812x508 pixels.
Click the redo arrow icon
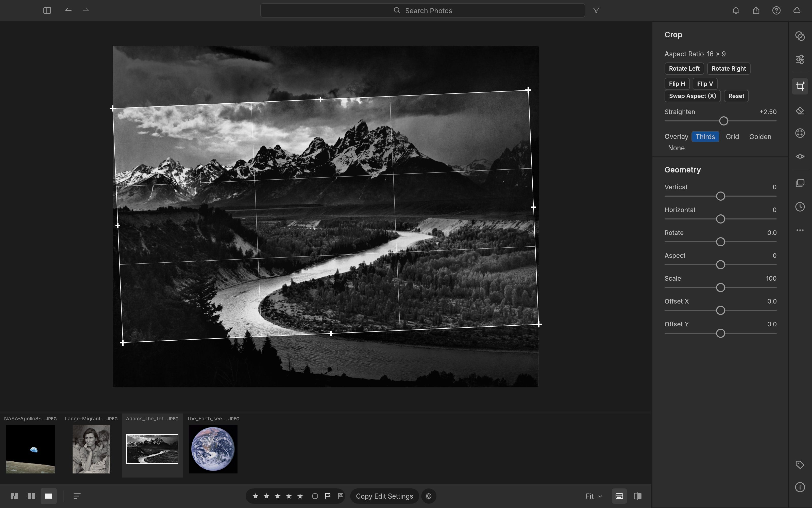click(x=86, y=10)
